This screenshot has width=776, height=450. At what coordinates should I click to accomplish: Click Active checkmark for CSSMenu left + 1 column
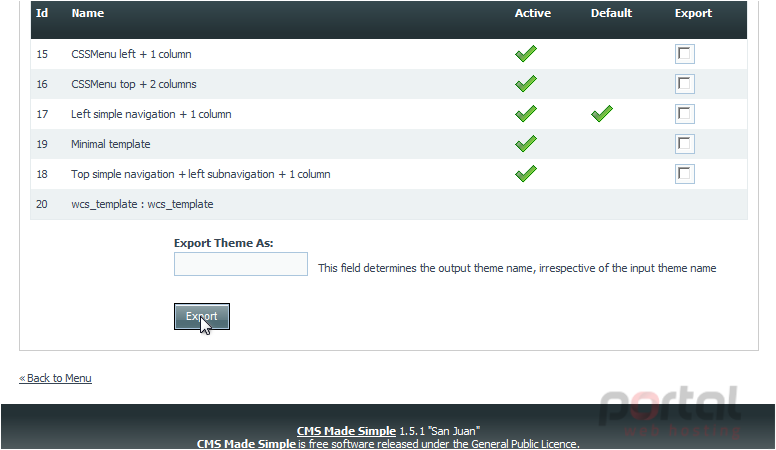pyautogui.click(x=526, y=53)
